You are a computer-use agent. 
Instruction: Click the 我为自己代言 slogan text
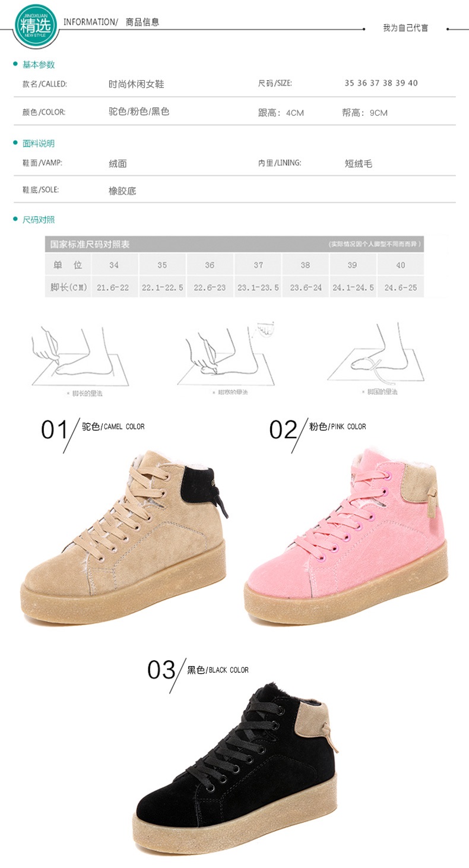click(x=405, y=28)
